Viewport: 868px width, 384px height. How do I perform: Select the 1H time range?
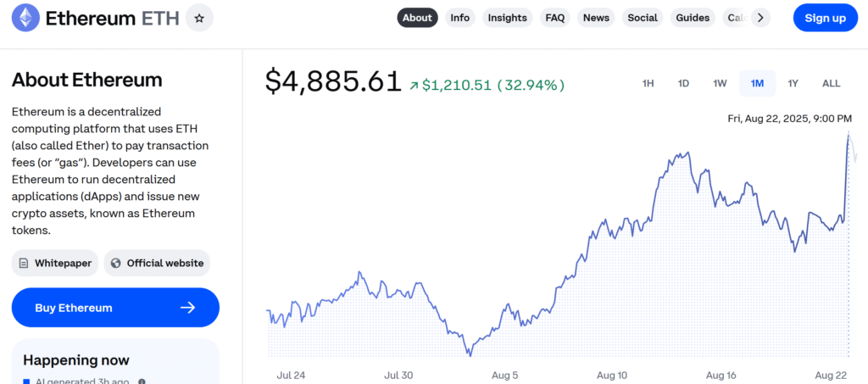pyautogui.click(x=648, y=83)
